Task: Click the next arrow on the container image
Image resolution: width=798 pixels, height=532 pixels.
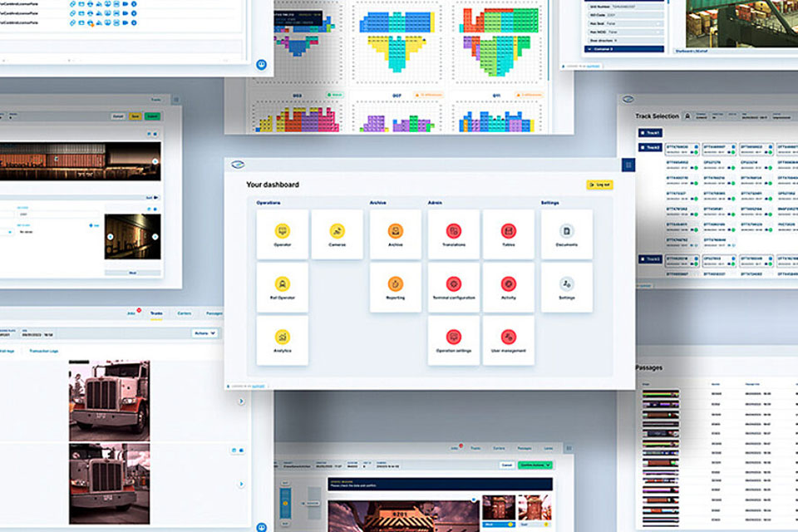Action: 155,162
